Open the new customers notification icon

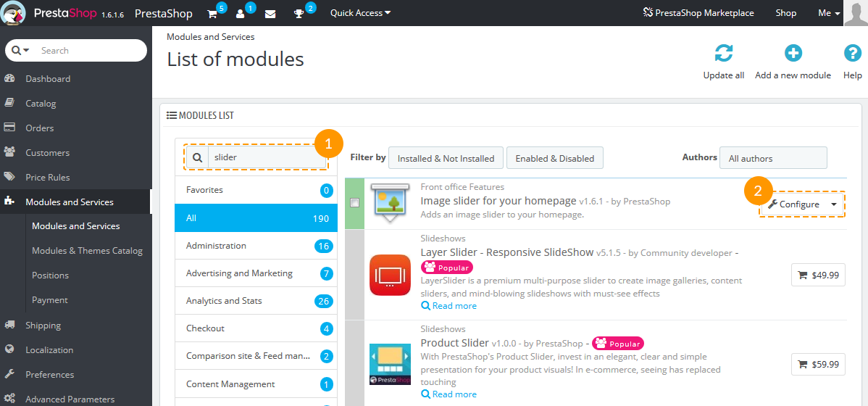(x=241, y=14)
